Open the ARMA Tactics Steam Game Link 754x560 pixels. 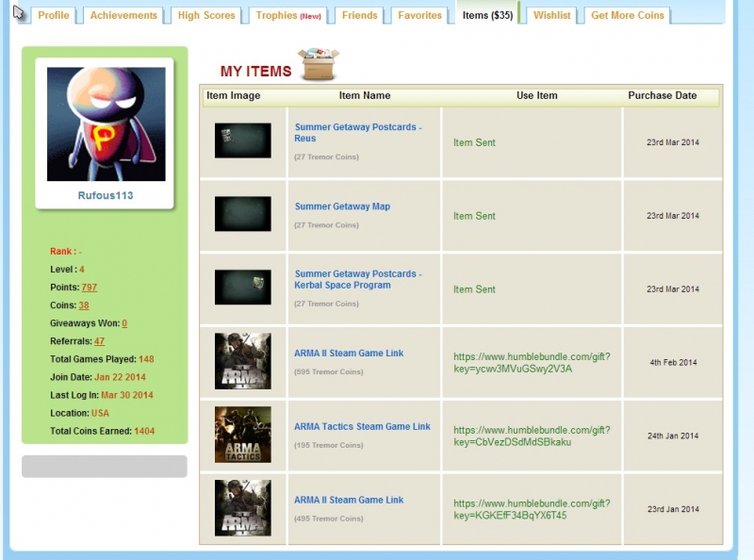[362, 426]
